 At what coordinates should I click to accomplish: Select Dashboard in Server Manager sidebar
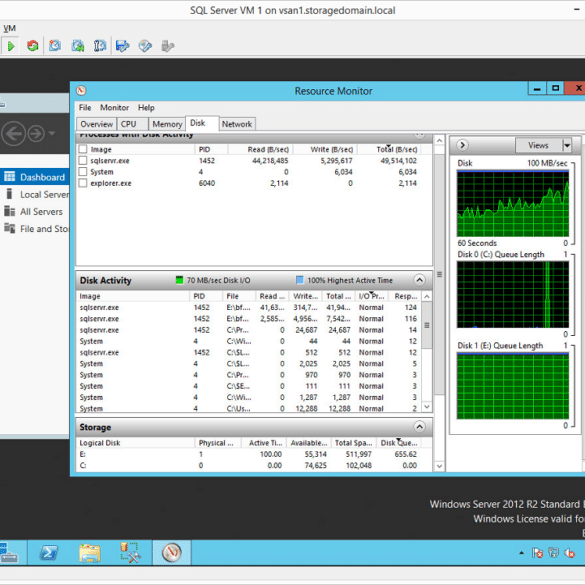(x=35, y=177)
